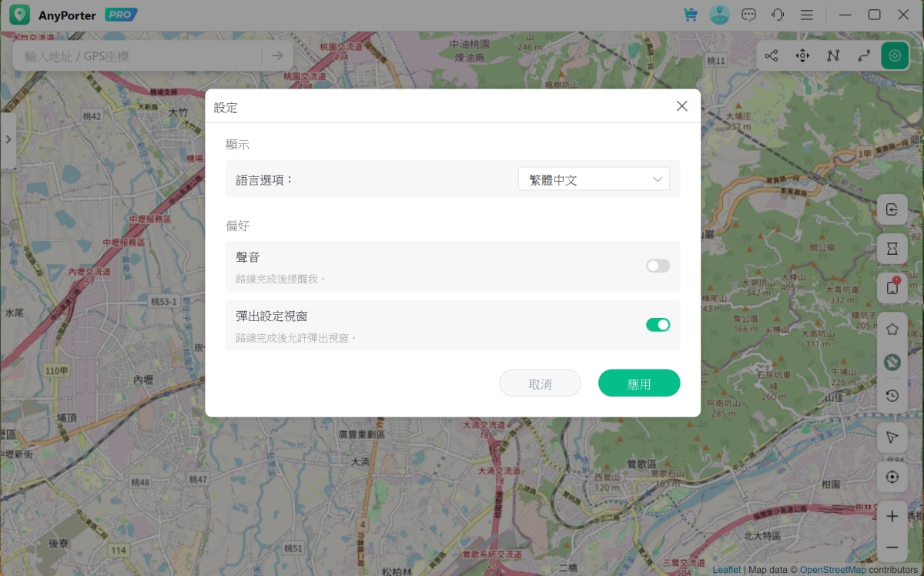
Task: Close the 設定 dialog with X
Action: [x=681, y=106]
